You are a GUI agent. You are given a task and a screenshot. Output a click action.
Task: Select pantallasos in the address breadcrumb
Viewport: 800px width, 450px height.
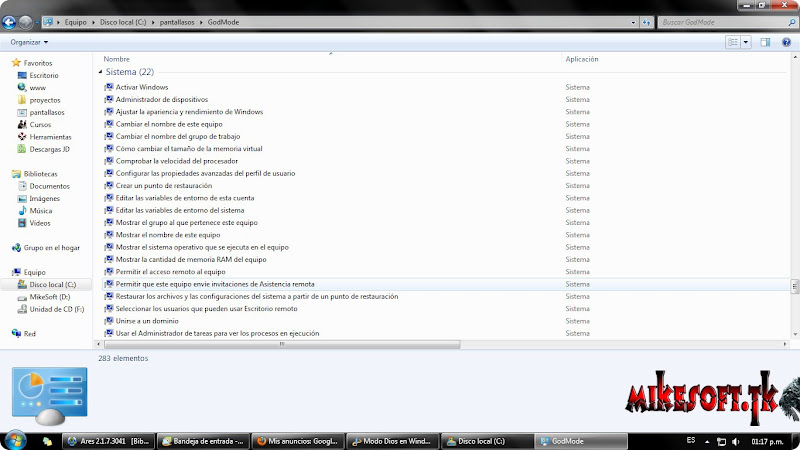[177, 22]
